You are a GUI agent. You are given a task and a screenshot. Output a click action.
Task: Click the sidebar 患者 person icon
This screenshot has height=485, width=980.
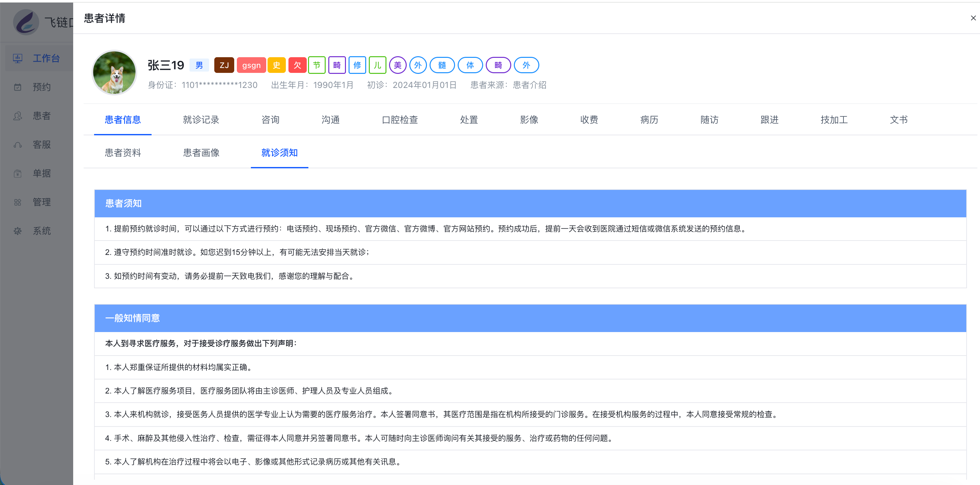coord(18,116)
